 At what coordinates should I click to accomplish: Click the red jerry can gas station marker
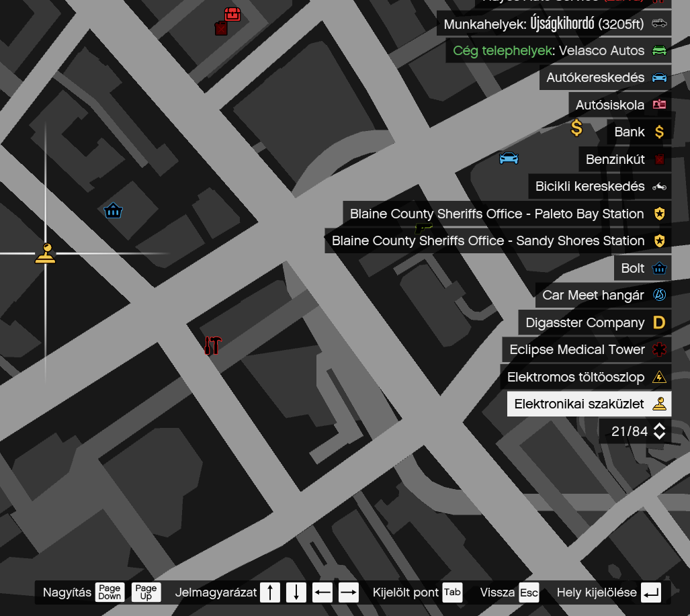pyautogui.click(x=220, y=28)
